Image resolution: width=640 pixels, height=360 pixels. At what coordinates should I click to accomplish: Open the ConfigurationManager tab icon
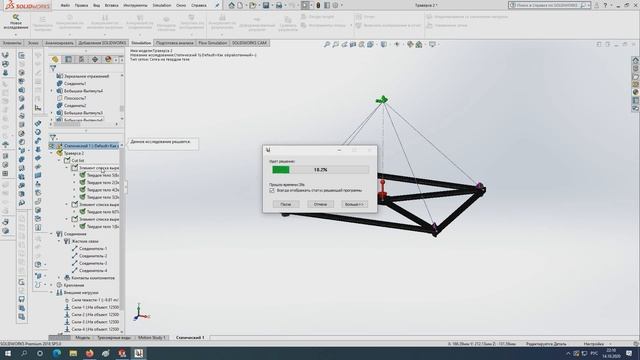(82, 60)
